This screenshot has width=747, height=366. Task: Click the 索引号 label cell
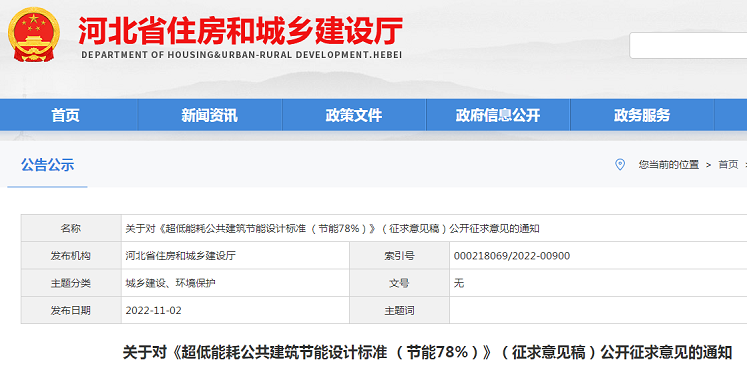(x=399, y=256)
